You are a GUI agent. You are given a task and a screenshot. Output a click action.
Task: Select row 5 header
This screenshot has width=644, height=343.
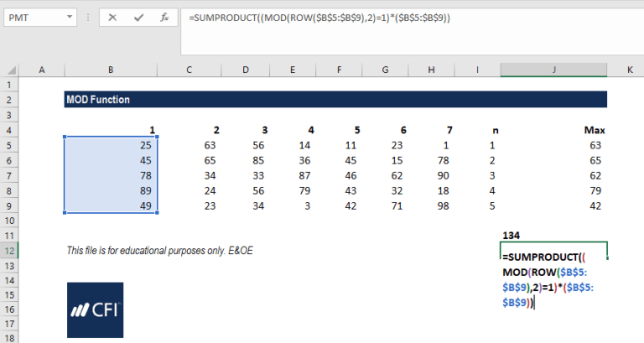pos(9,146)
